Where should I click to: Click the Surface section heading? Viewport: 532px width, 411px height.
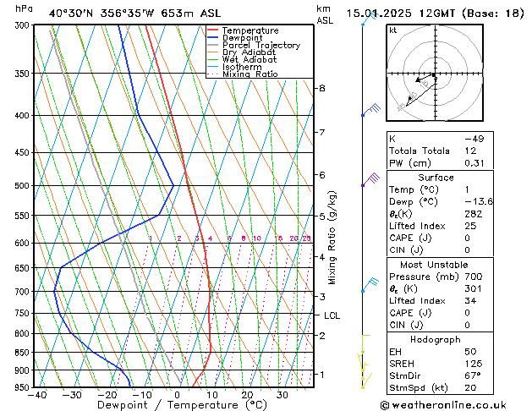pos(436,178)
